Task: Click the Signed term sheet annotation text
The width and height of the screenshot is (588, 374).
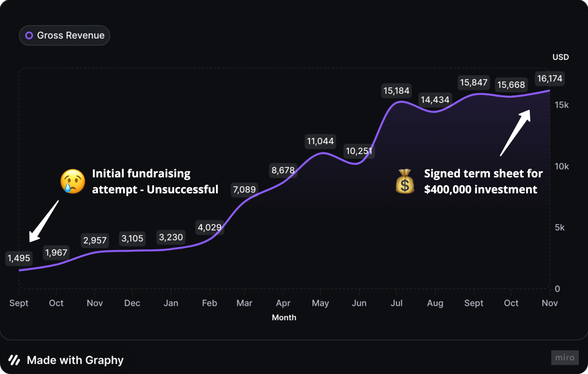Action: coord(483,181)
